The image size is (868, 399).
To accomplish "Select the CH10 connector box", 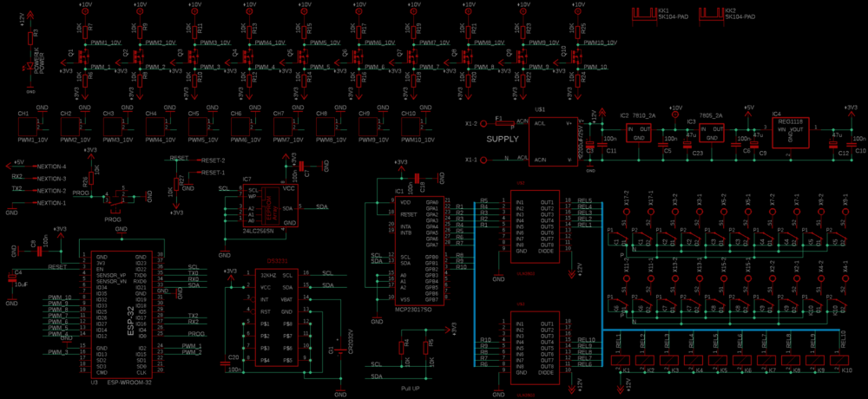I will click(x=411, y=127).
